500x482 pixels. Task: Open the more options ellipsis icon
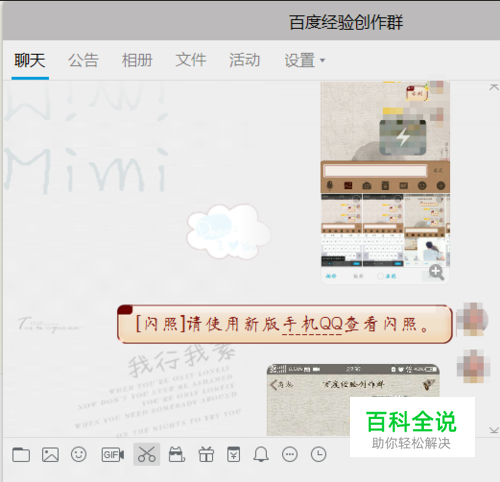pos(290,454)
